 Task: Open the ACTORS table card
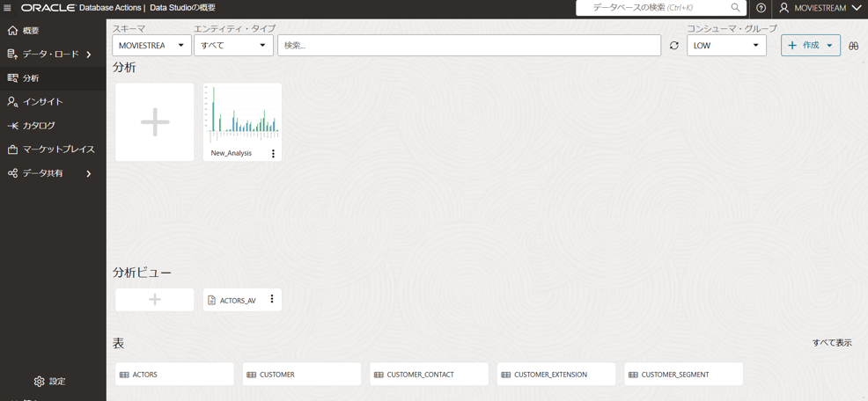[174, 375]
